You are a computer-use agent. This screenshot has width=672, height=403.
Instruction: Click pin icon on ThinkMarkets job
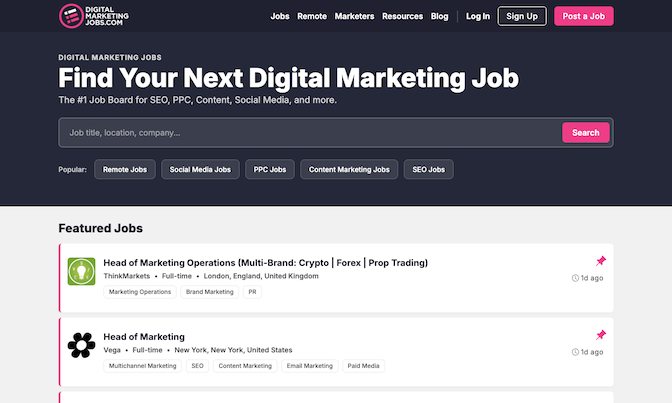coord(601,261)
